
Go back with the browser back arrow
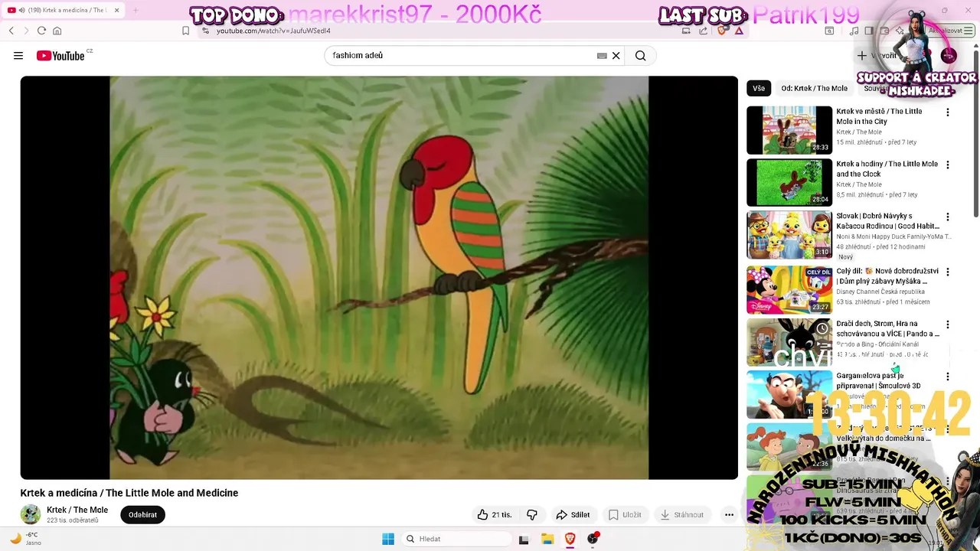(x=11, y=31)
